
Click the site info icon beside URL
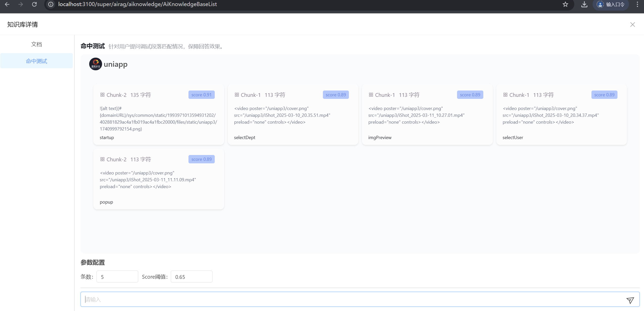(51, 4)
